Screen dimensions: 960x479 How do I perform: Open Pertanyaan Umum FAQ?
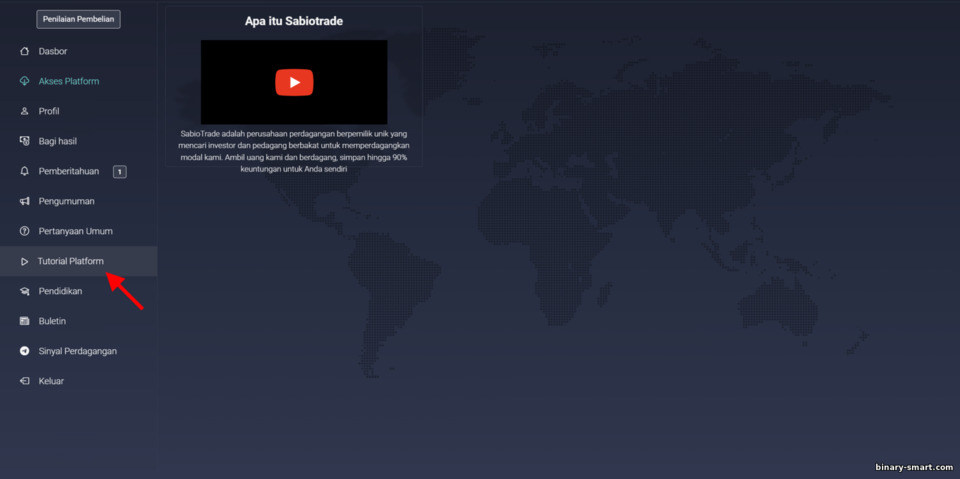tap(75, 232)
